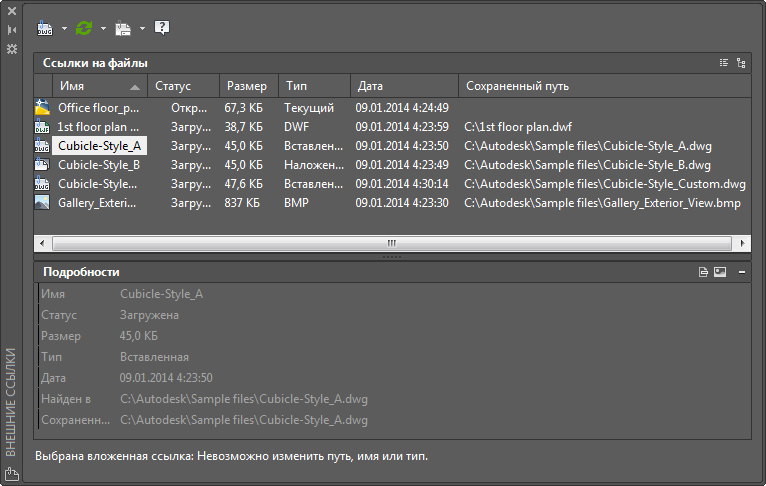Click the Cubicle-Style_Custom DWG icon
This screenshot has width=766, height=486.
pyautogui.click(x=42, y=184)
